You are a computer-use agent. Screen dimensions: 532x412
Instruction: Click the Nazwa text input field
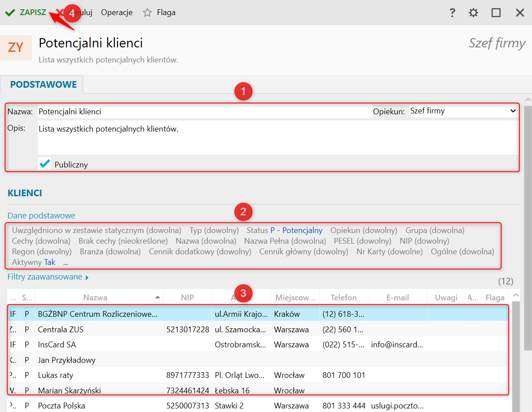tap(204, 112)
